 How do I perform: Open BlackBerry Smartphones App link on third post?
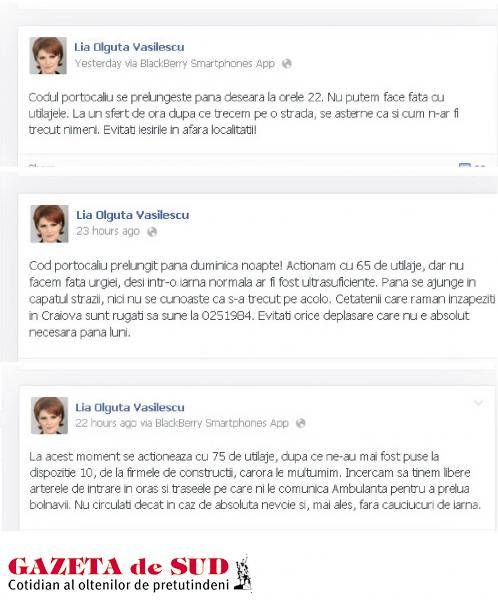tap(222, 423)
